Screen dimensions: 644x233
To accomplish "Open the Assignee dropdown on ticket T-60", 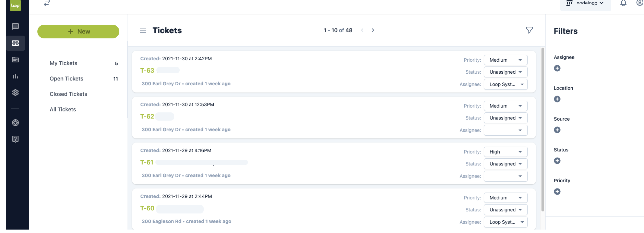I will pos(505,222).
